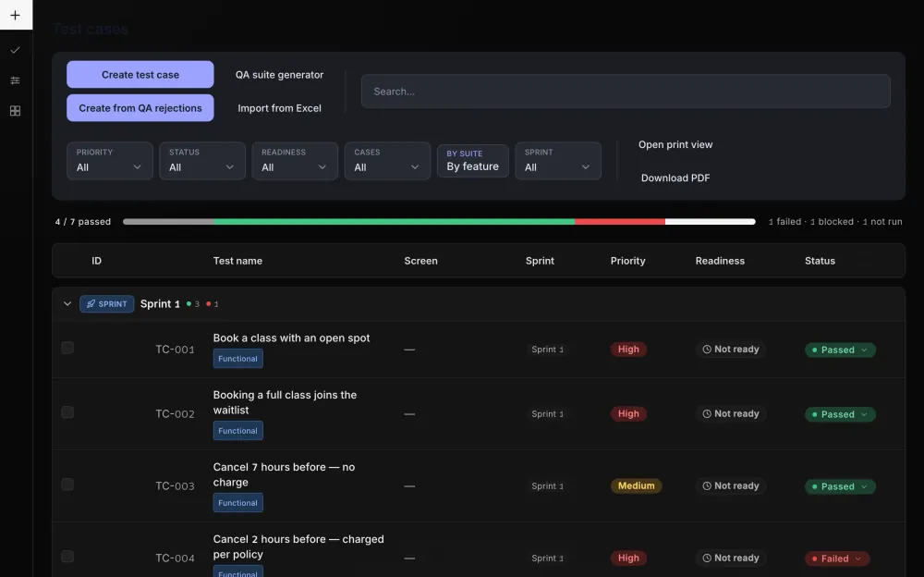The height and width of the screenshot is (577, 924).
Task: Click Import from Excel
Action: [279, 108]
